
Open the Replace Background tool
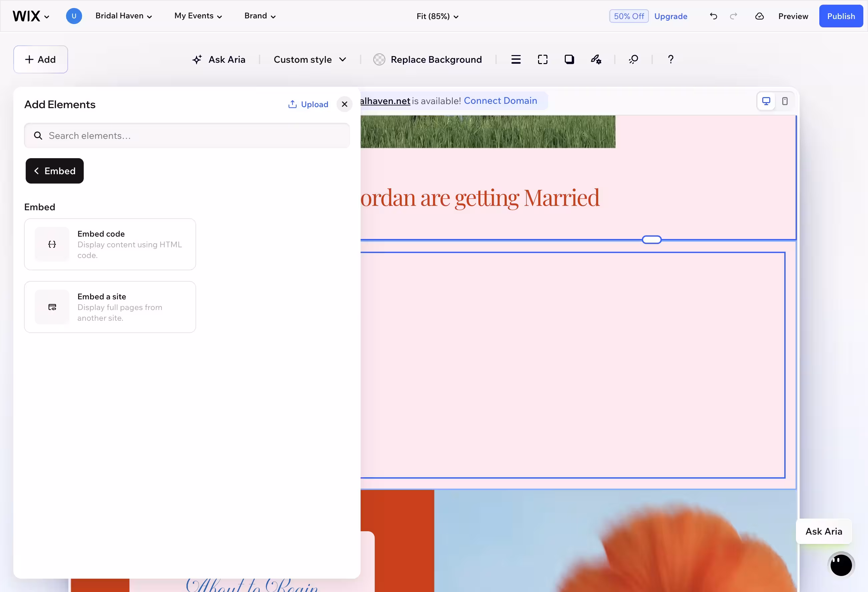[x=428, y=59]
